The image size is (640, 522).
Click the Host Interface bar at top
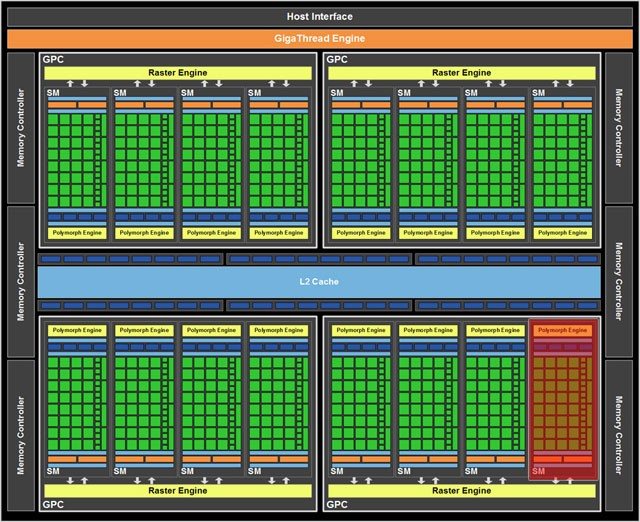pos(320,16)
